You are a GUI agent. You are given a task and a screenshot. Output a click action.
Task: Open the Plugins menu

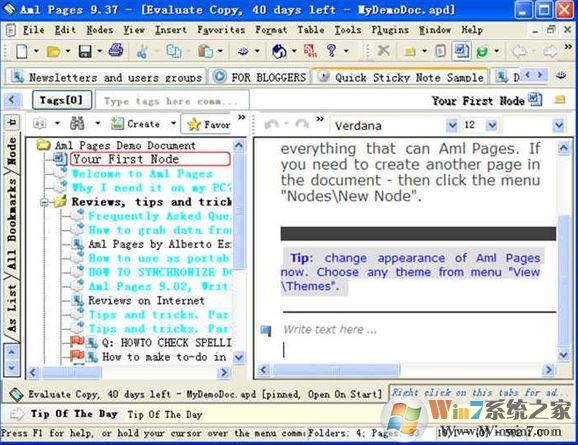[390, 30]
